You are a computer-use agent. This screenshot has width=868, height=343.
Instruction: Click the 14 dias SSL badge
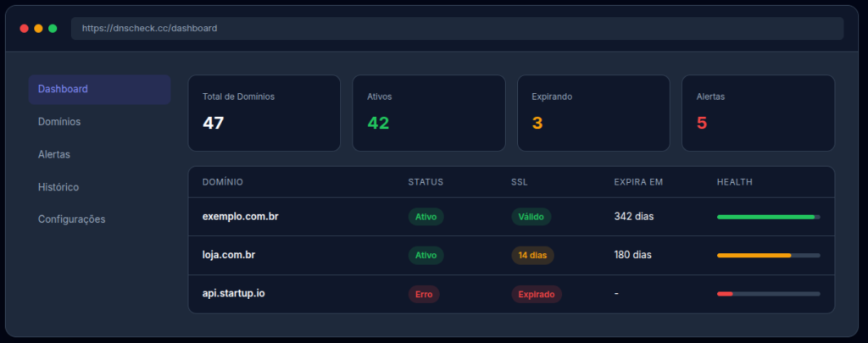(x=531, y=256)
